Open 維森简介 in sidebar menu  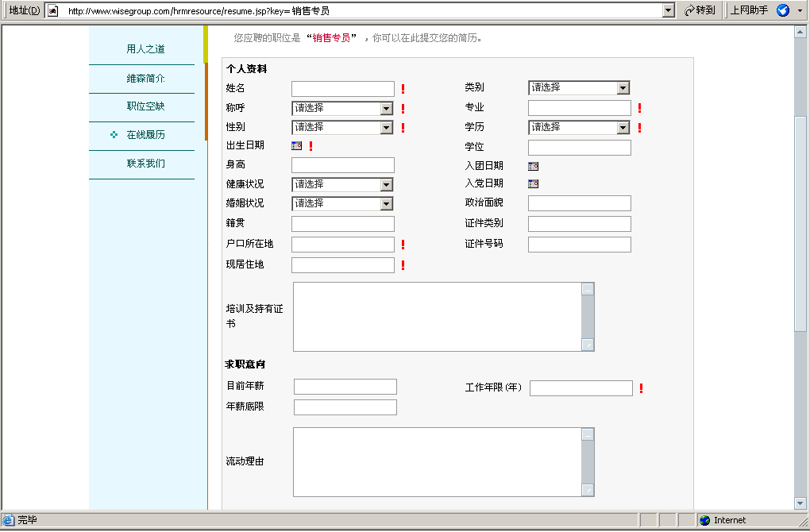[145, 79]
